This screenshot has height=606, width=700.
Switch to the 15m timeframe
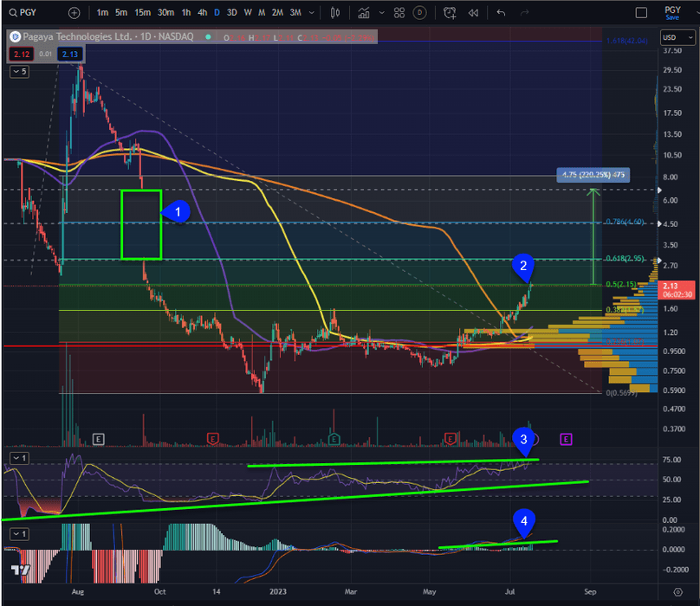click(x=143, y=13)
